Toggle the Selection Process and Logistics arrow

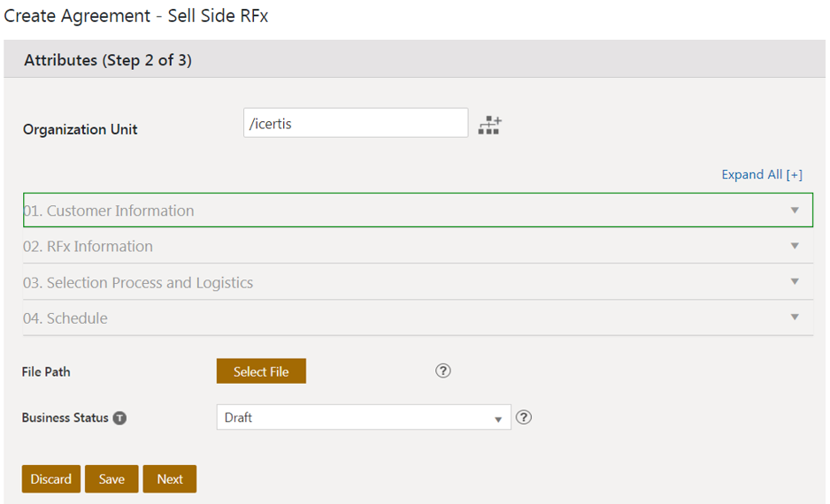pyautogui.click(x=795, y=282)
